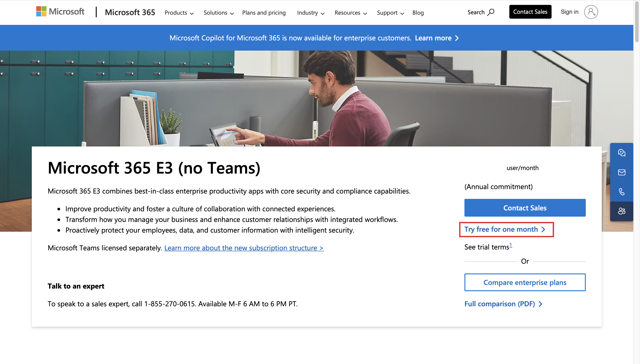The height and width of the screenshot is (364, 640).
Task: Open Plans and pricing
Action: pos(264,12)
